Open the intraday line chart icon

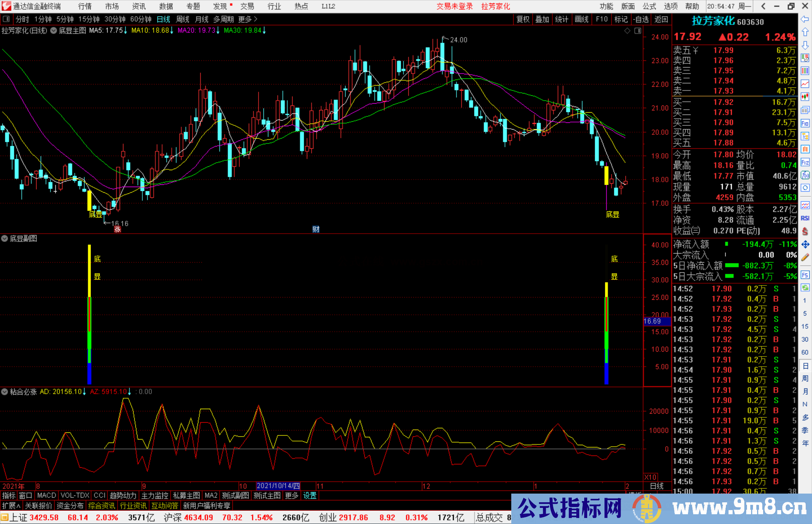[x=805, y=84]
